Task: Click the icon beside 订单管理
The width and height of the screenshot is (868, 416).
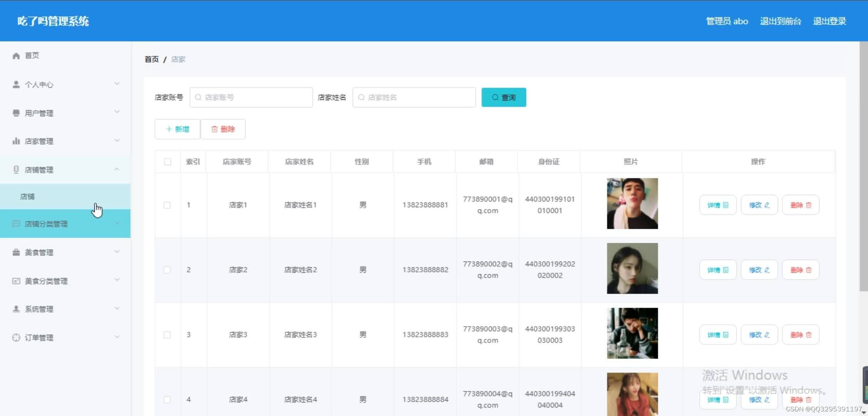Action: coord(16,337)
